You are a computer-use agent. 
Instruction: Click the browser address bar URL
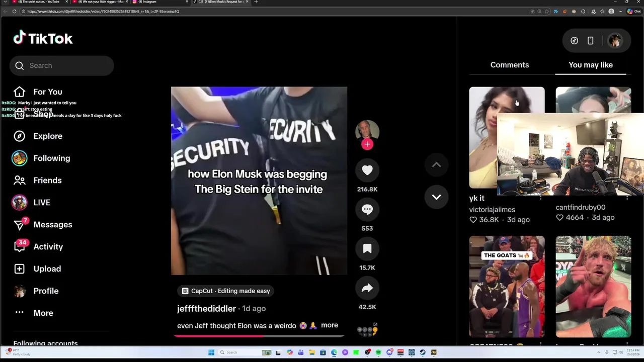103,11
